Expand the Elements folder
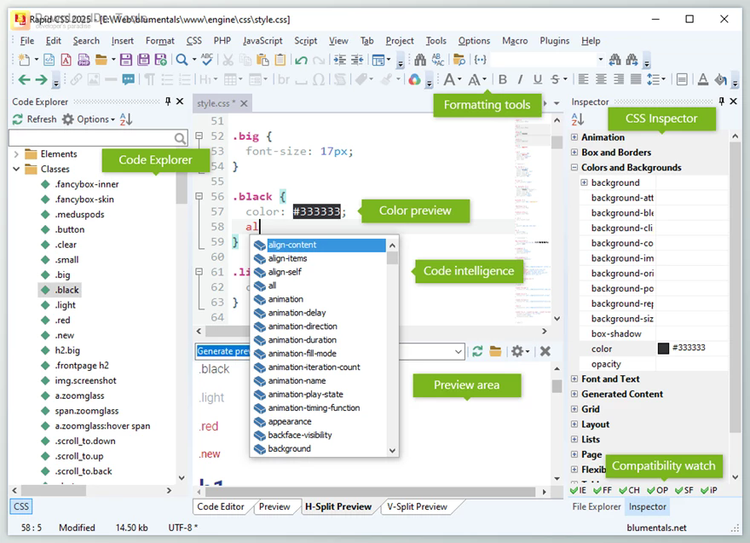 point(16,154)
